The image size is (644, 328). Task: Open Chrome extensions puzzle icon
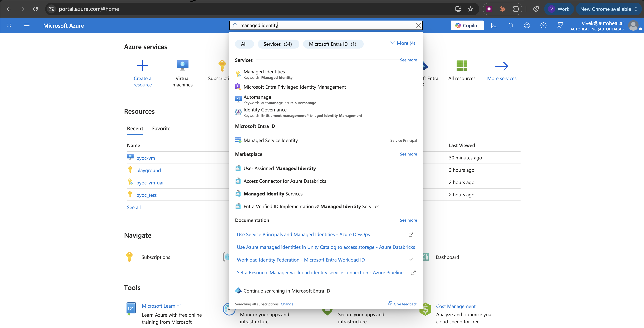tap(516, 9)
